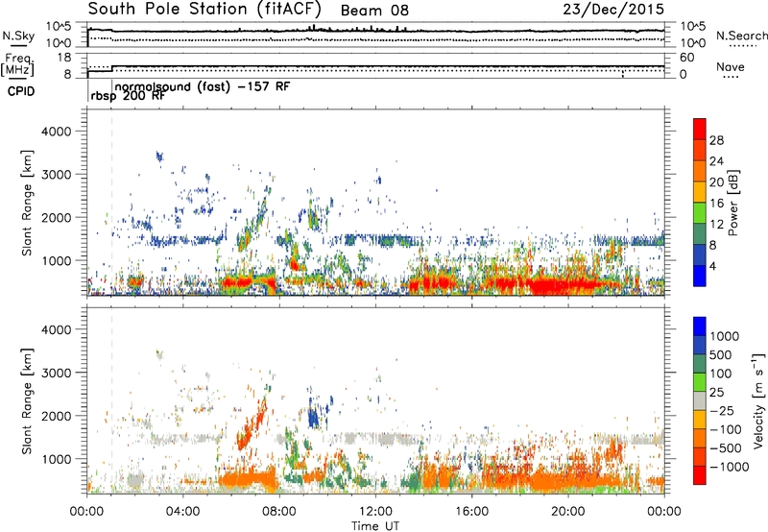Select the Beam 08 label

click(374, 11)
